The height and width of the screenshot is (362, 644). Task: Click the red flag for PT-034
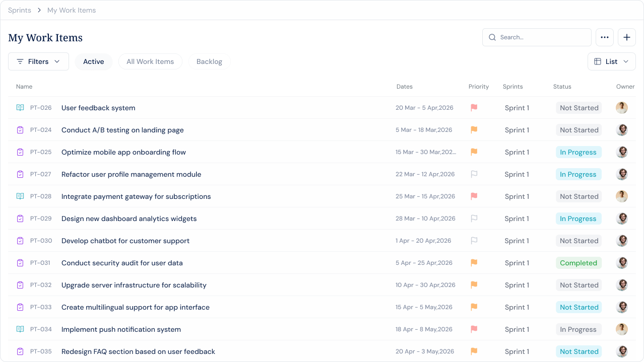tap(474, 329)
